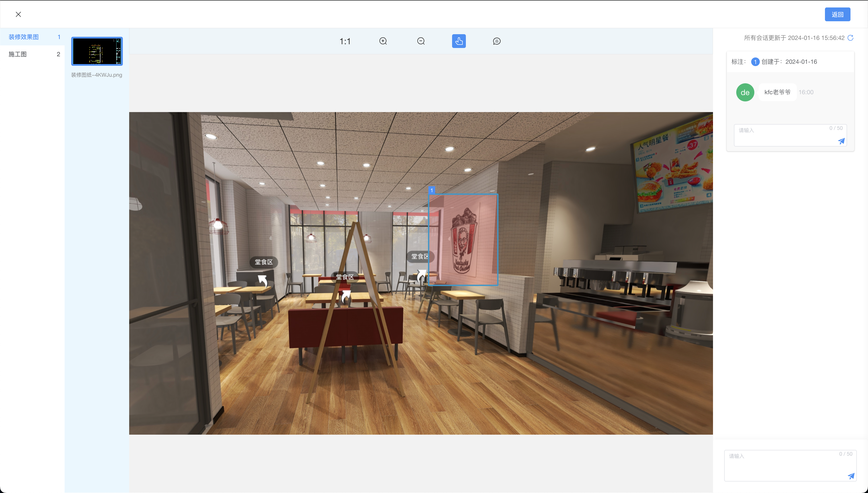
Task: Zoom out with the magnifier minus icon
Action: pos(421,41)
